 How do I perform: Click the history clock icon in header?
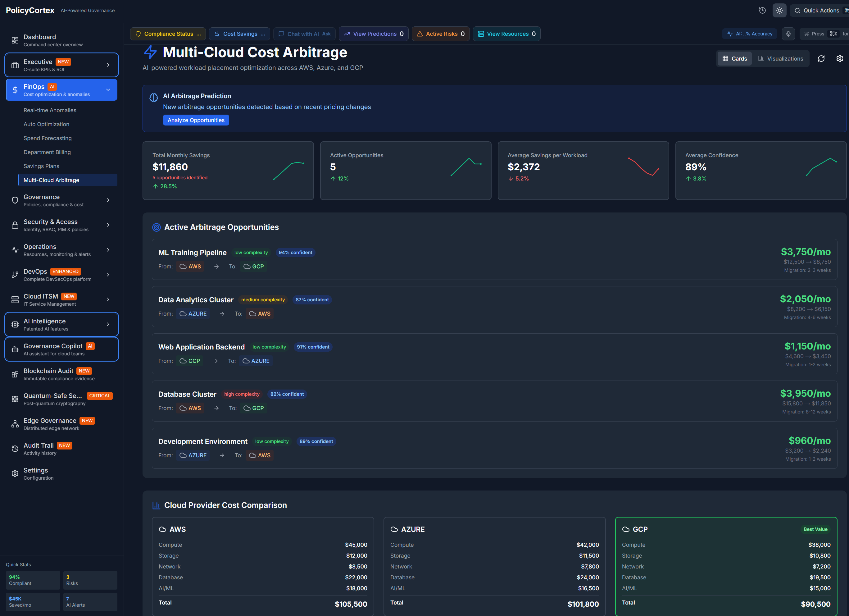pos(762,11)
